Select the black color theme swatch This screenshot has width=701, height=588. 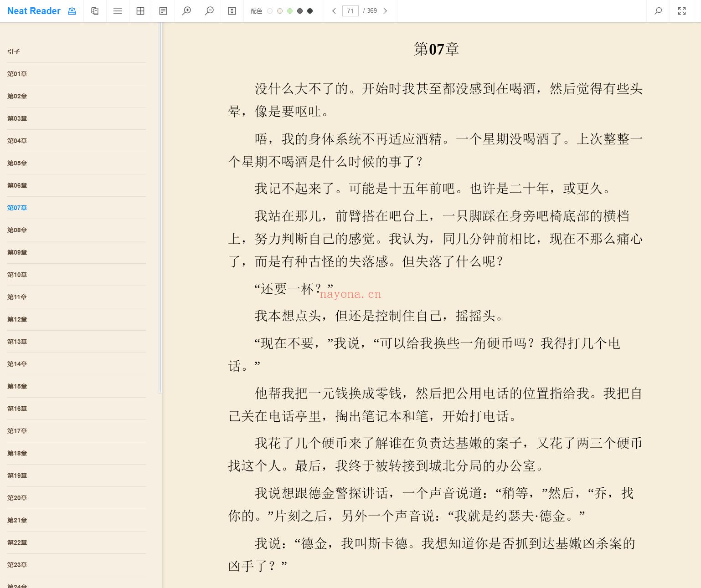point(310,11)
